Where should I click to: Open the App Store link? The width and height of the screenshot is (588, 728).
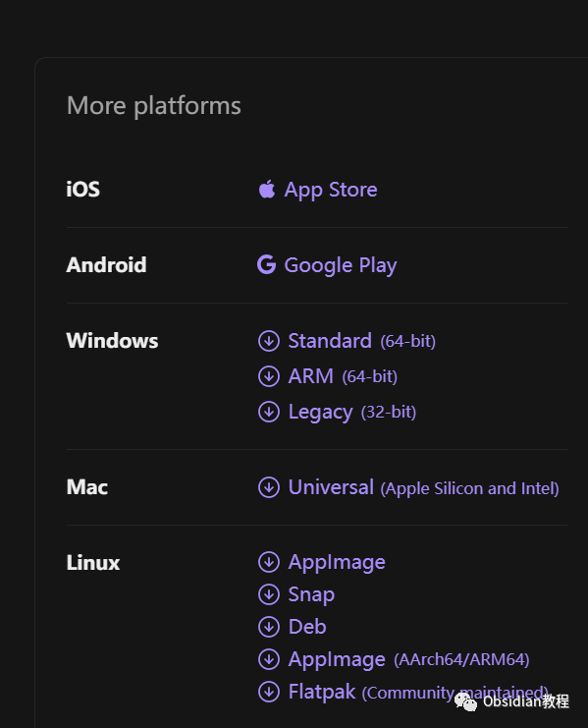[x=331, y=190]
